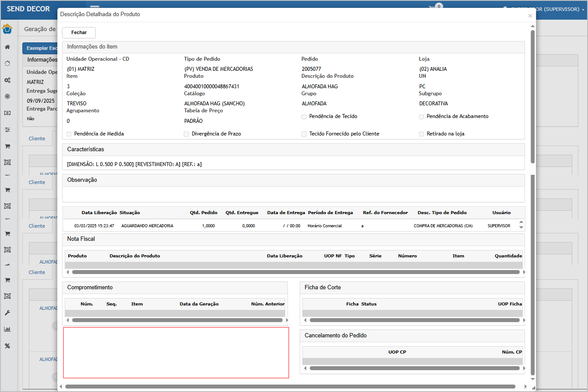Tick the Divergência de Prazo checkbox
The image size is (588, 392).
(x=186, y=134)
